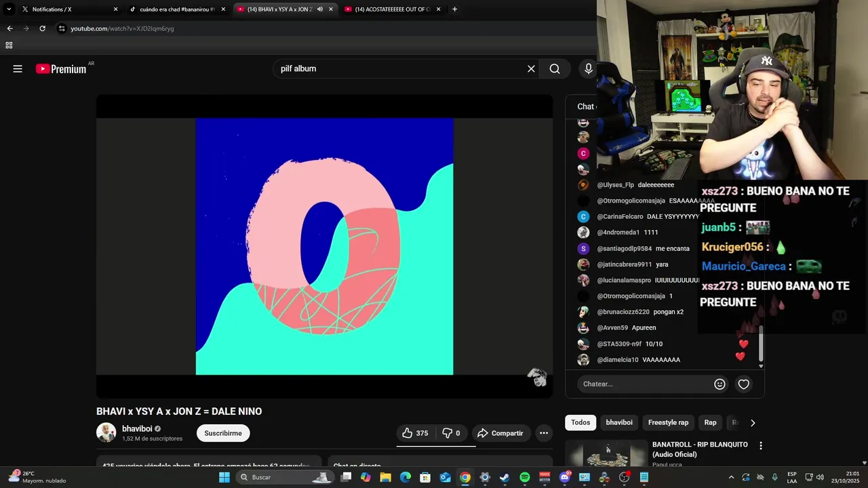This screenshot has width=868, height=488.
Task: Show more filter chips with right arrow
Action: [752, 422]
